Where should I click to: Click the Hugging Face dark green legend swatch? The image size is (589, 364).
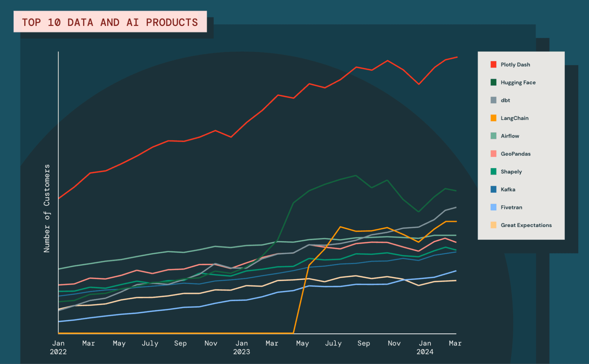[x=493, y=82]
